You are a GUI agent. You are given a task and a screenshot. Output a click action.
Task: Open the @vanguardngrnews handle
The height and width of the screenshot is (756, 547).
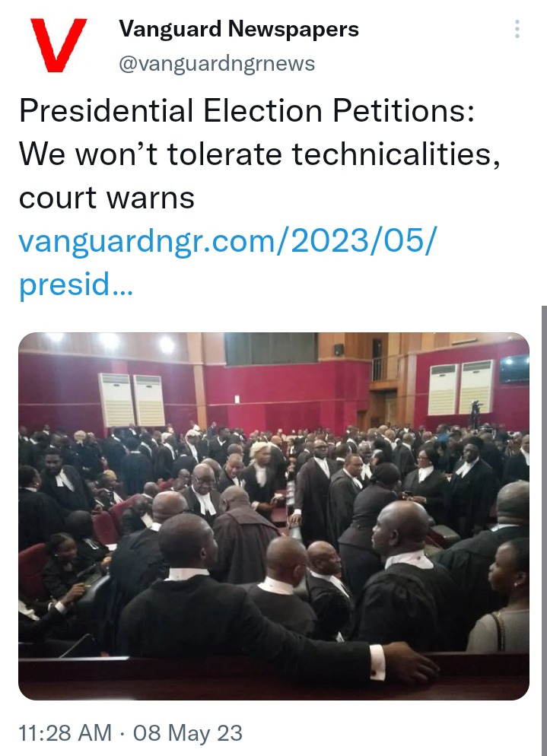(217, 64)
